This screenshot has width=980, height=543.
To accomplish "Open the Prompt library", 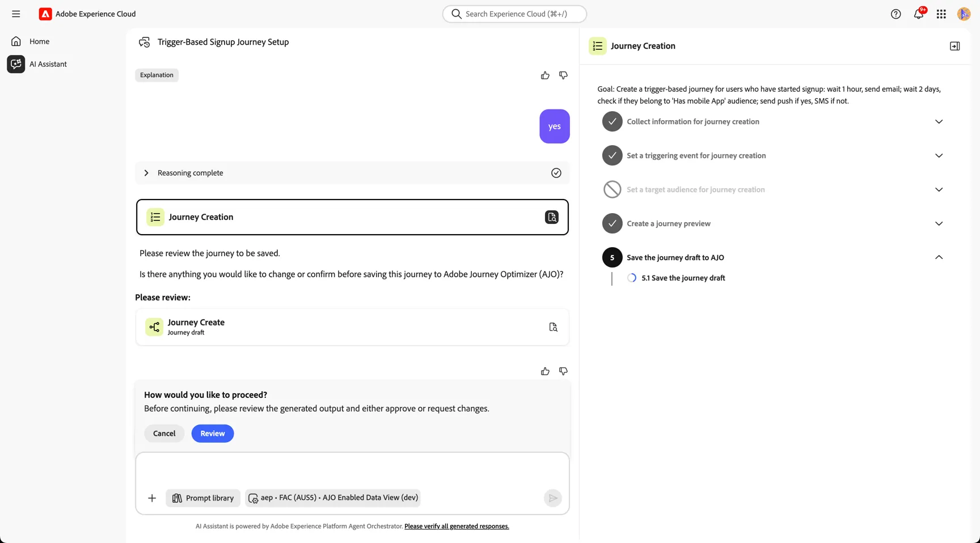I will coord(203,498).
